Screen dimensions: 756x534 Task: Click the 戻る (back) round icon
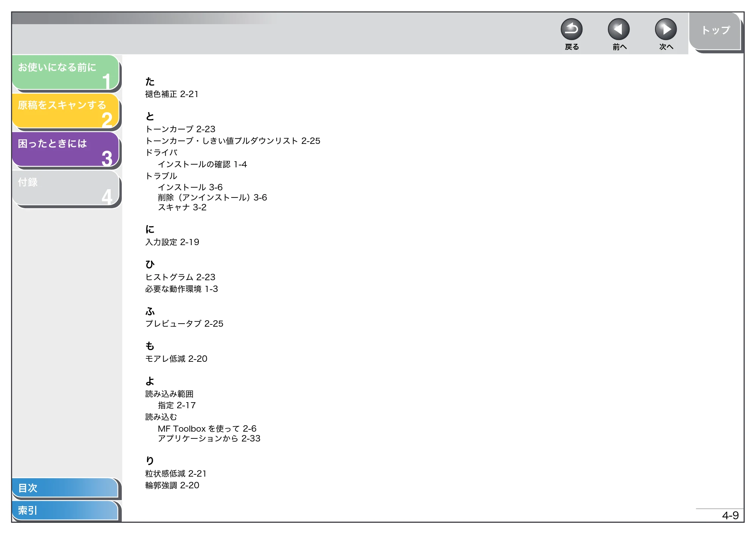coord(571,29)
